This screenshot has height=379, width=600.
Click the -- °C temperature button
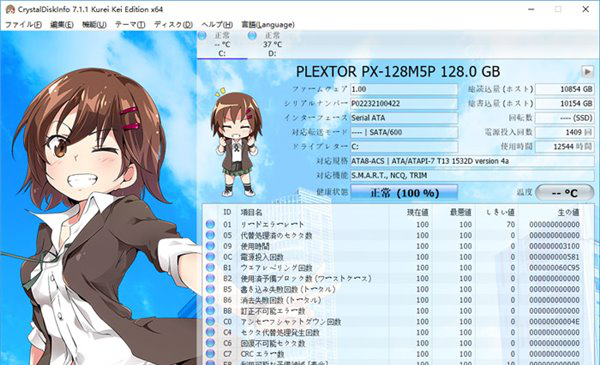(x=564, y=193)
